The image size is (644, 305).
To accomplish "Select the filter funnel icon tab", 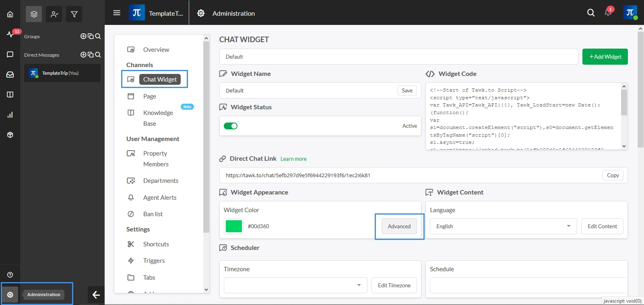I will click(74, 14).
